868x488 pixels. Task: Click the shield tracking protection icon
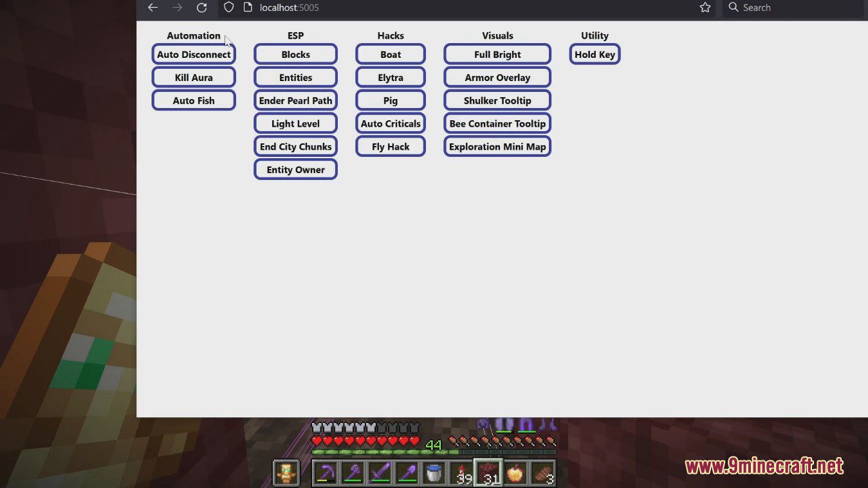[x=228, y=8]
